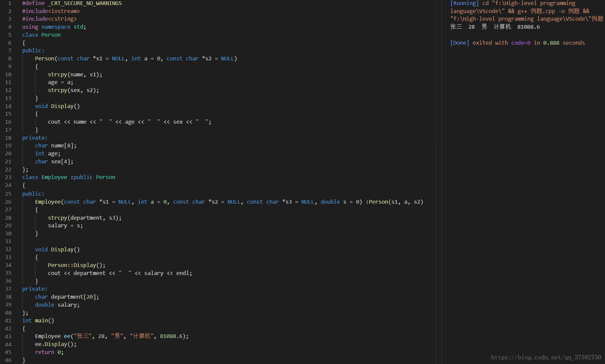Viewport: 605px width, 364px height.
Task: Click 'Person::Display();' call
Action: tap(76, 265)
